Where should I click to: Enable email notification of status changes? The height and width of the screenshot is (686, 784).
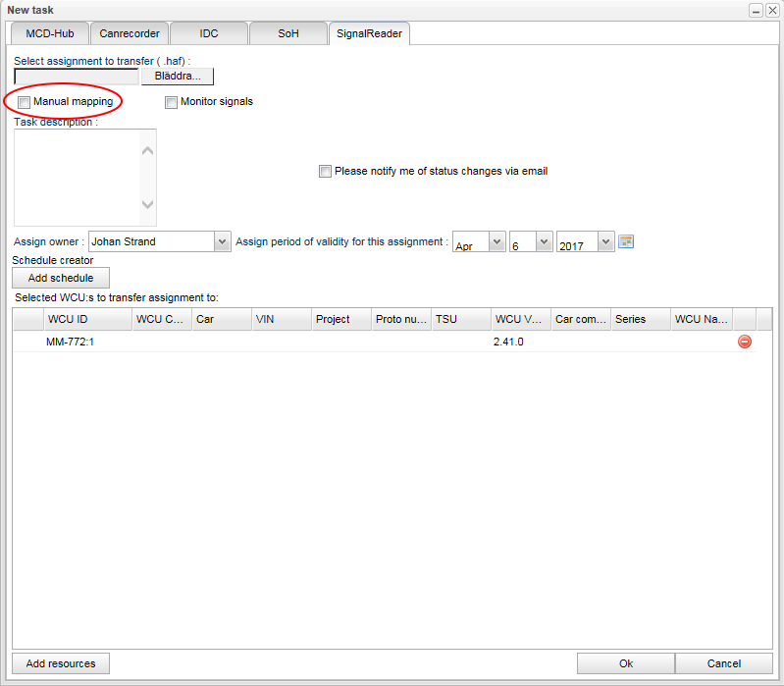click(x=325, y=172)
